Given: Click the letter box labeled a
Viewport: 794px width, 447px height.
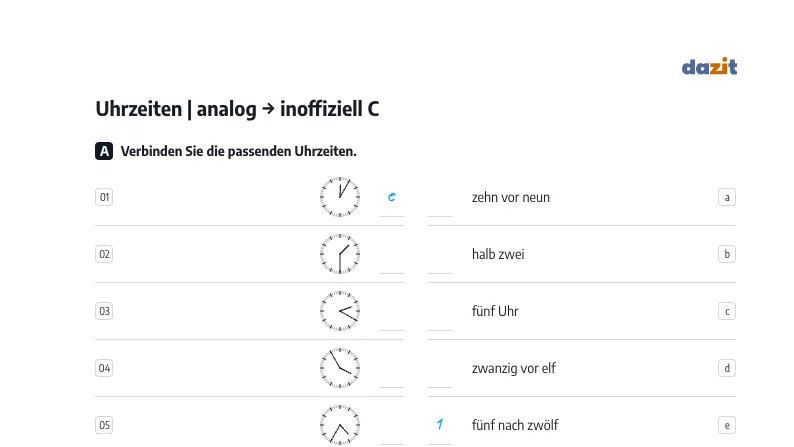Looking at the screenshot, I should [x=727, y=197].
